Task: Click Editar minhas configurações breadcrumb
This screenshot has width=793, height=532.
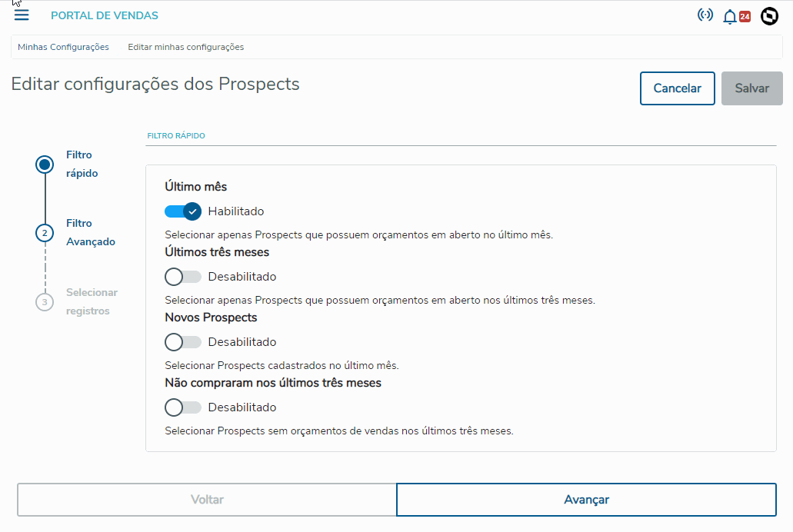Action: (185, 47)
